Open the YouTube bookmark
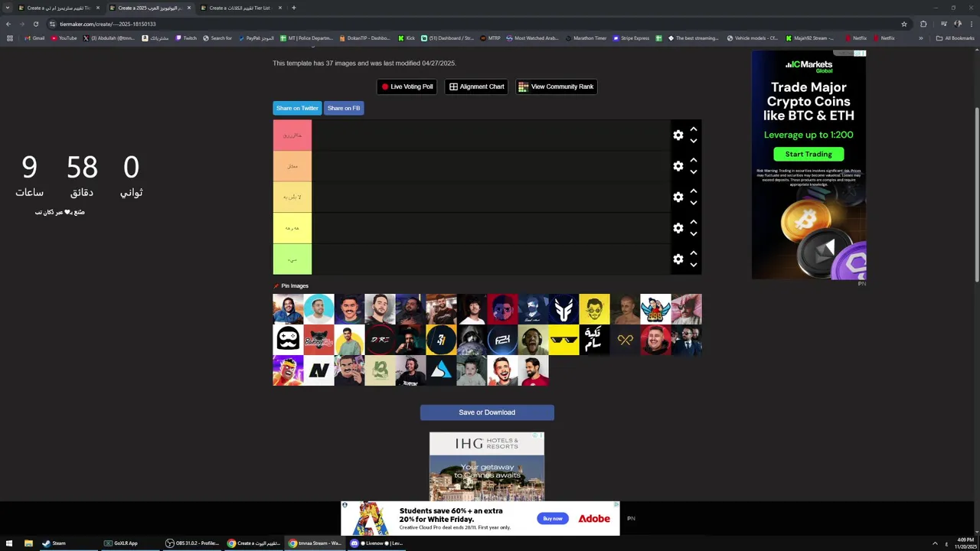The width and height of the screenshot is (980, 551). click(64, 38)
